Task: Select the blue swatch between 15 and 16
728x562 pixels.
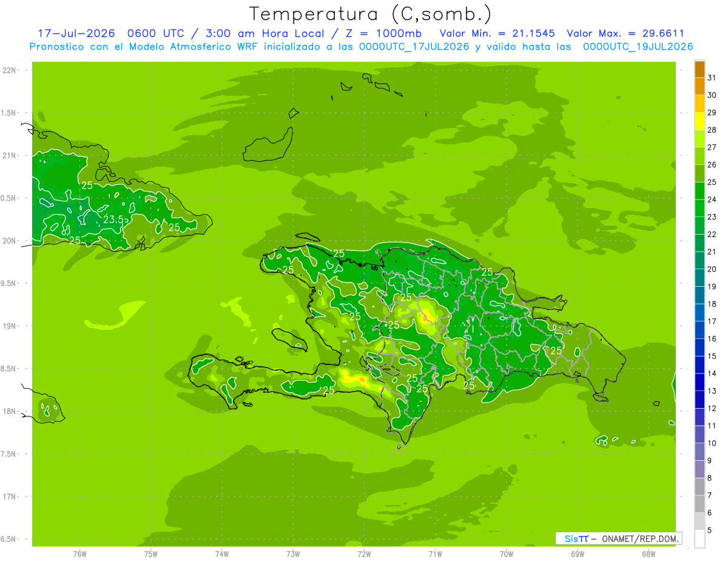Action: [x=699, y=348]
